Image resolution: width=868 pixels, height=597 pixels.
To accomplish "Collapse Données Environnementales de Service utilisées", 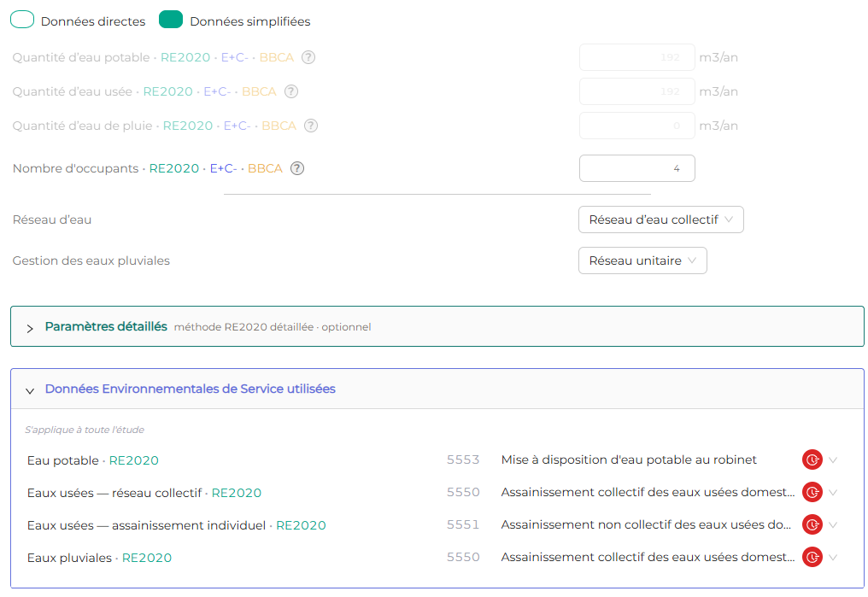I will [437, 389].
